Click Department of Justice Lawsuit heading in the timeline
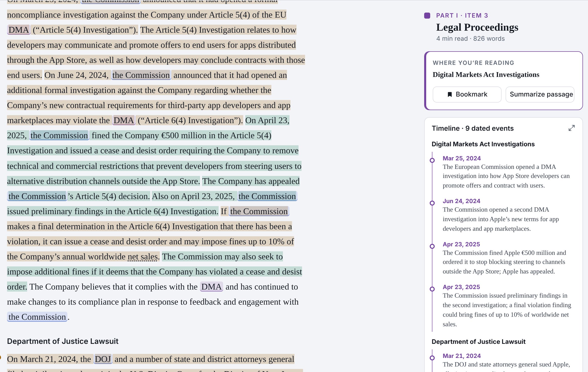 click(478, 342)
